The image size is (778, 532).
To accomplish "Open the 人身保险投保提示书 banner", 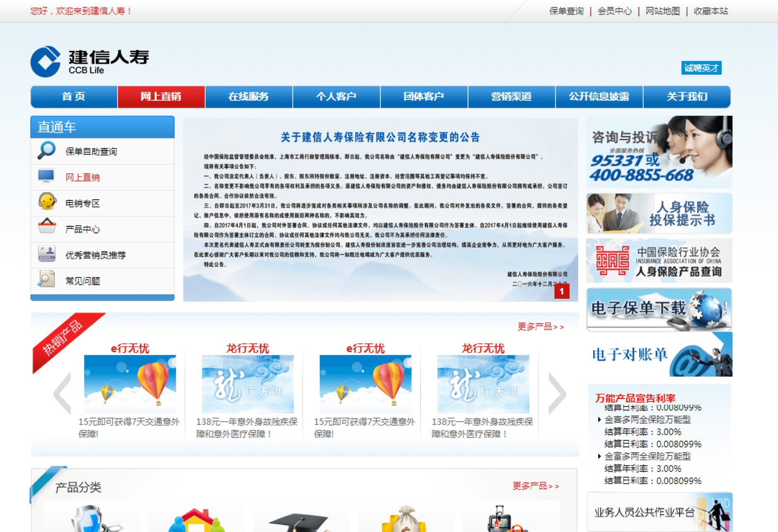I will (x=659, y=213).
